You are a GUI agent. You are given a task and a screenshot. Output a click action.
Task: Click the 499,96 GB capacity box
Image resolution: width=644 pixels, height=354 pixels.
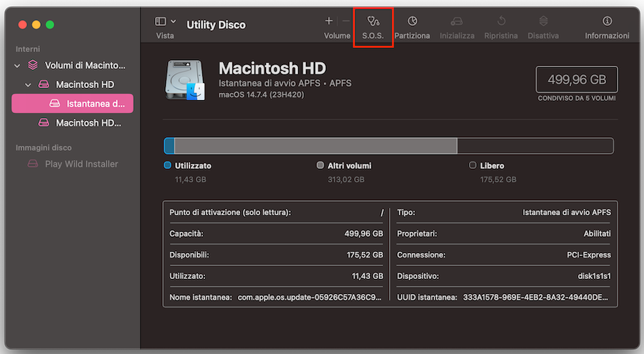pos(576,79)
